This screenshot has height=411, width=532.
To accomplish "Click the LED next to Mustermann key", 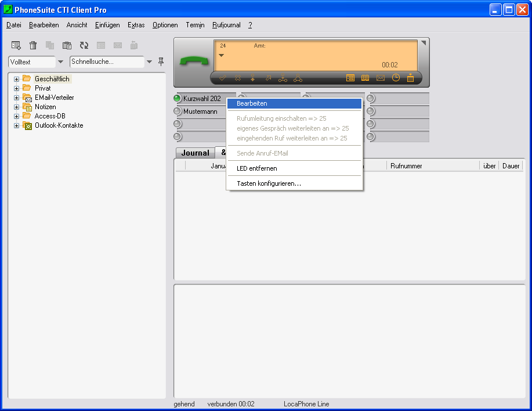I will 178,111.
